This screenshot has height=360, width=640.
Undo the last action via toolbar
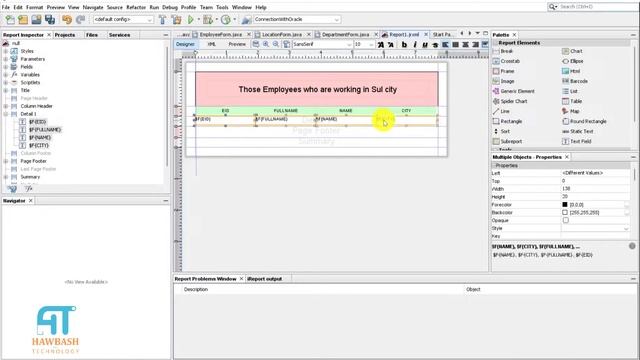[67, 20]
